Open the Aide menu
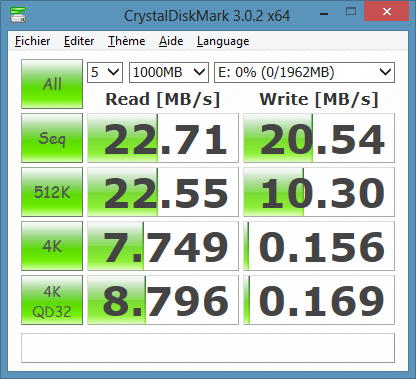416x379 pixels. pyautogui.click(x=171, y=41)
